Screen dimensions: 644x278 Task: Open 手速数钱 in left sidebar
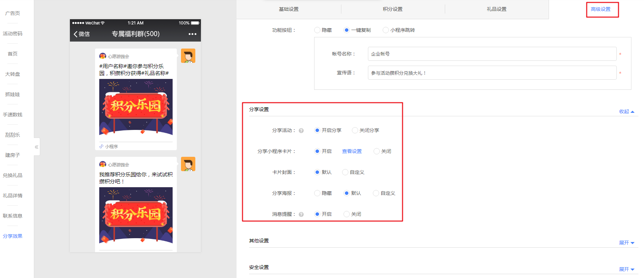pos(13,115)
